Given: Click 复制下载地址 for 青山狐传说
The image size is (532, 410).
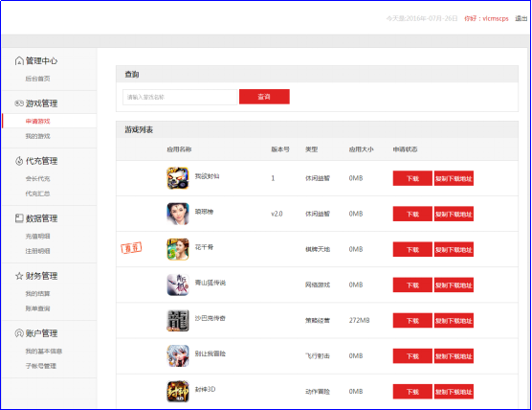Looking at the screenshot, I should (x=454, y=285).
